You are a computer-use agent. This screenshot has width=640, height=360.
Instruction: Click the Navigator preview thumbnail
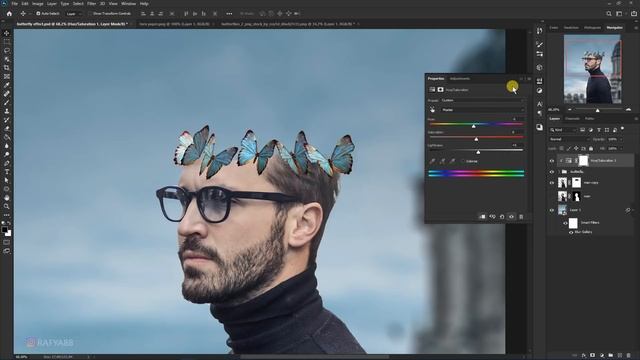coord(592,69)
